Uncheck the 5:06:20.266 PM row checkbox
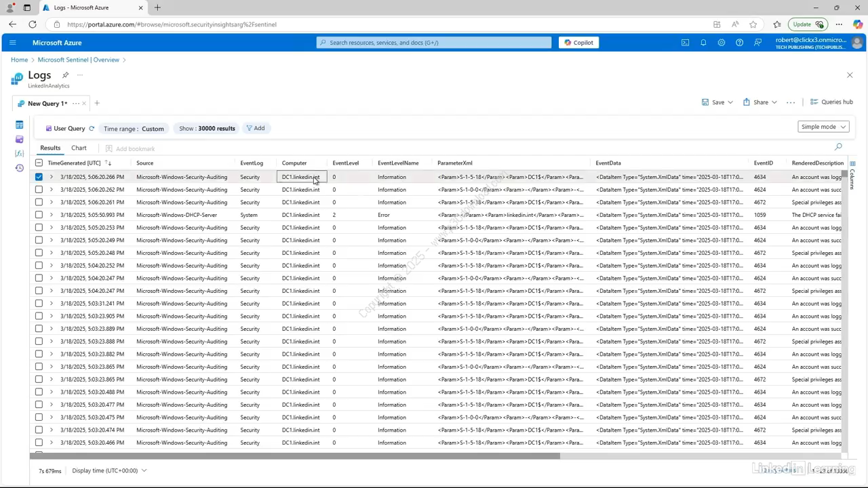Viewport: 868px width, 488px height. [x=39, y=177]
